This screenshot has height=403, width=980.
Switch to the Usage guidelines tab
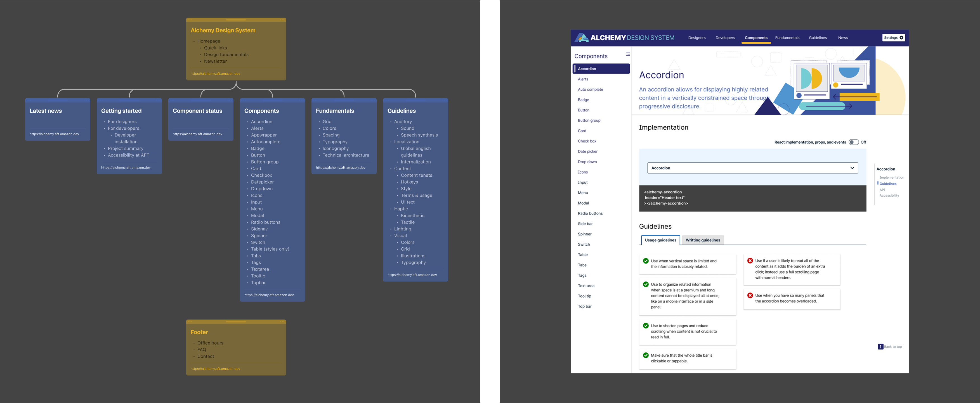click(660, 240)
